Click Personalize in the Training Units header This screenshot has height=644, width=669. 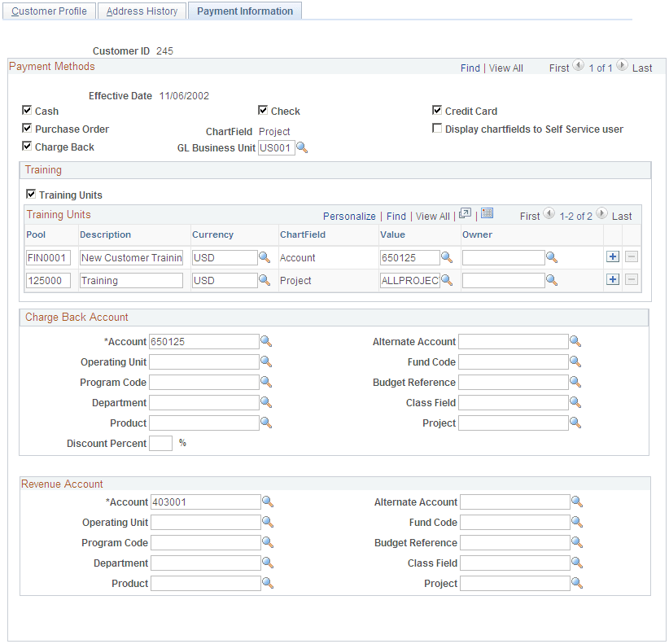pos(349,216)
